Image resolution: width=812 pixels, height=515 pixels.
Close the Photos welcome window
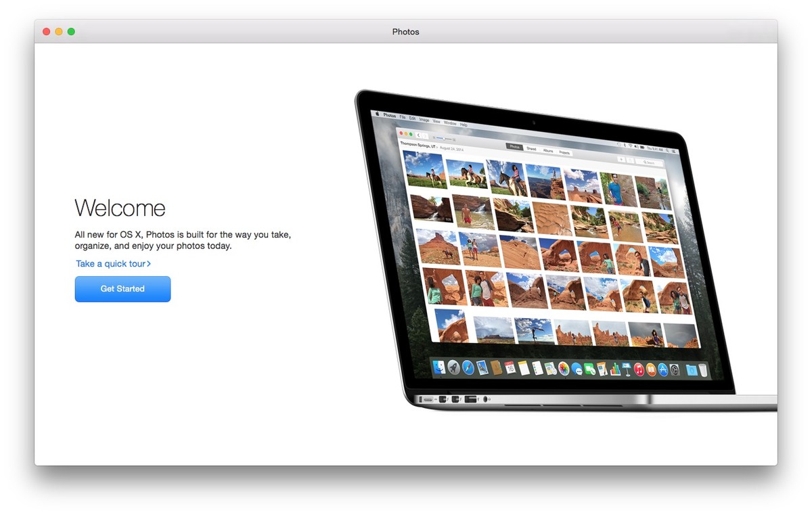point(47,32)
